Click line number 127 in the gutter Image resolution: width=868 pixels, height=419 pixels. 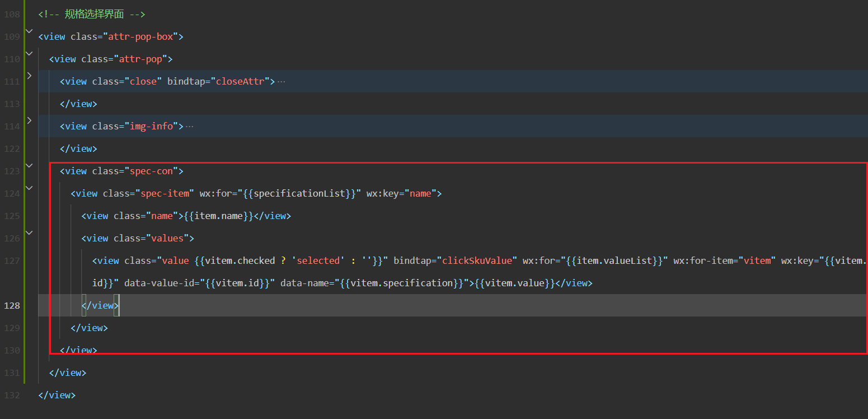click(x=12, y=261)
